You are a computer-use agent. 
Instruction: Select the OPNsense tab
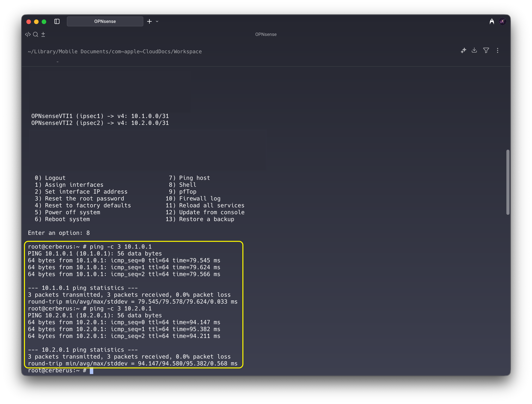105,21
